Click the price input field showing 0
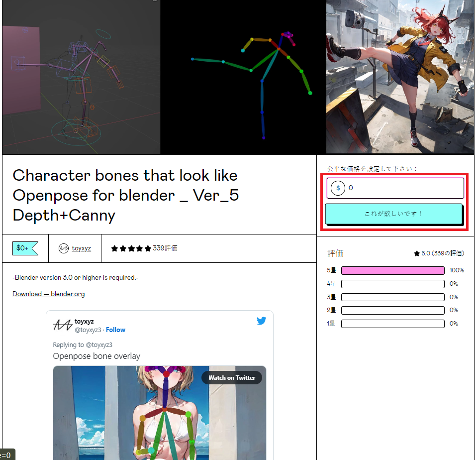This screenshot has height=460, width=476. tap(395, 188)
